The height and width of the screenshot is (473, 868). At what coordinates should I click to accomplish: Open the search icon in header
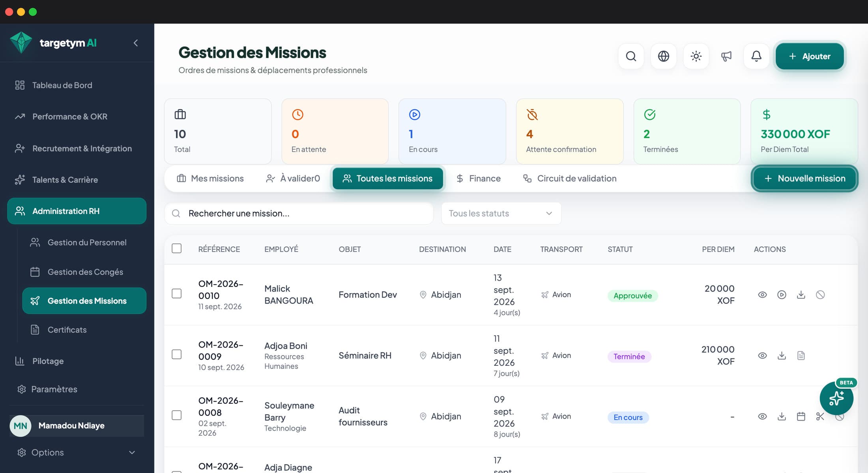[x=631, y=56]
